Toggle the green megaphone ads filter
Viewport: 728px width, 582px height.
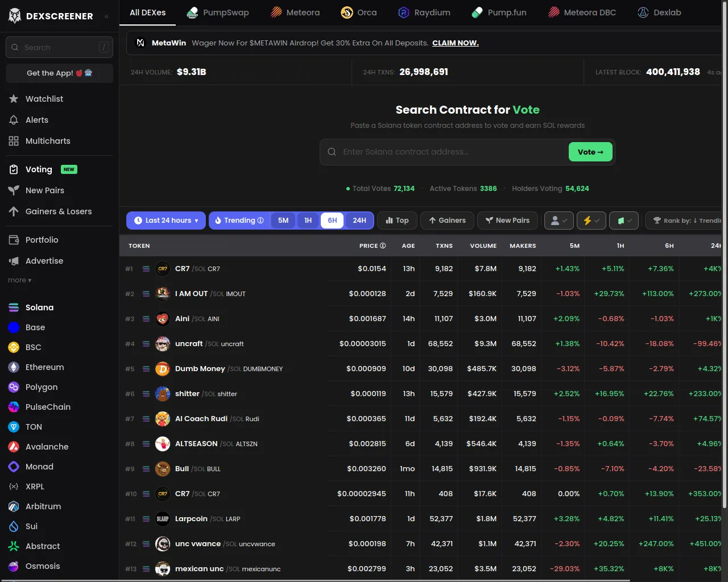624,221
